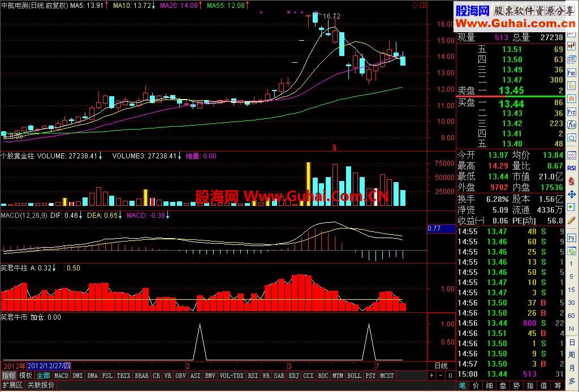The height and width of the screenshot is (392, 579).
Task: Open the f(x) formula manager icon
Action: [x=571, y=125]
